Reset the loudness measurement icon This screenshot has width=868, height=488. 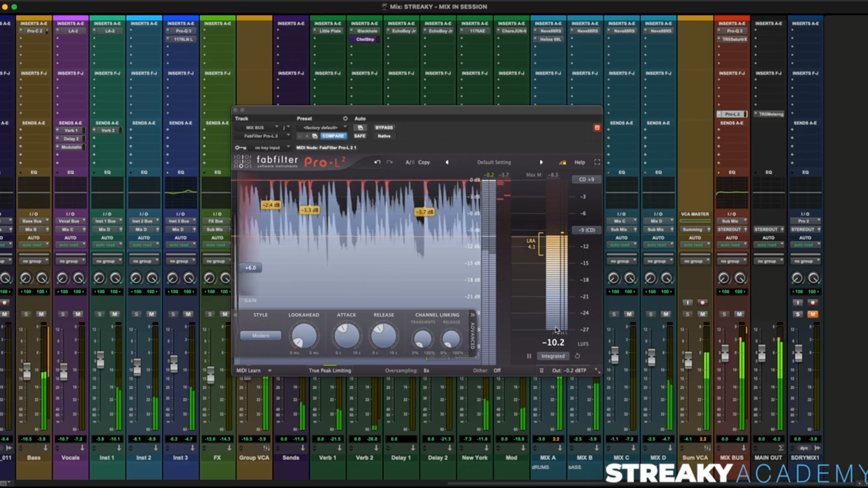tap(577, 356)
